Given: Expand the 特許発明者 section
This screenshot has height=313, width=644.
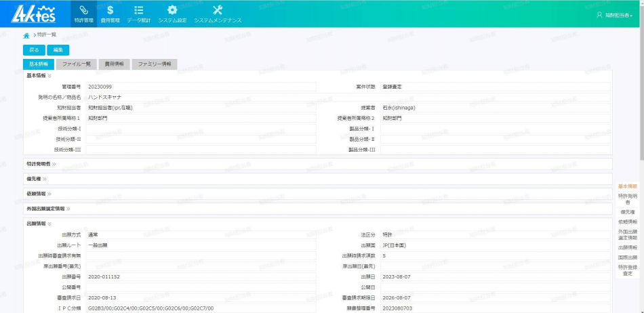Looking at the screenshot, I should [x=41, y=163].
